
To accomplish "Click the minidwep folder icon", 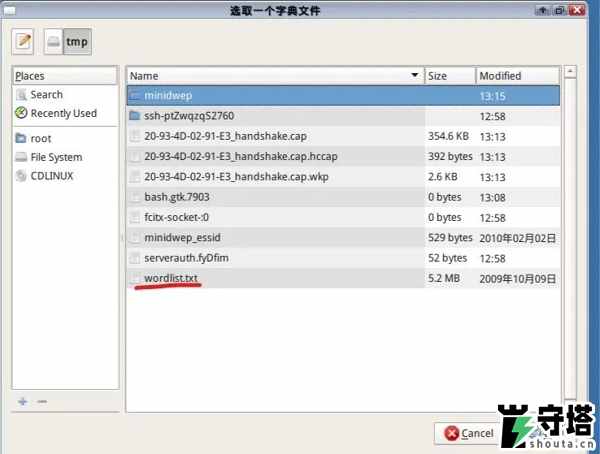I will pos(135,95).
